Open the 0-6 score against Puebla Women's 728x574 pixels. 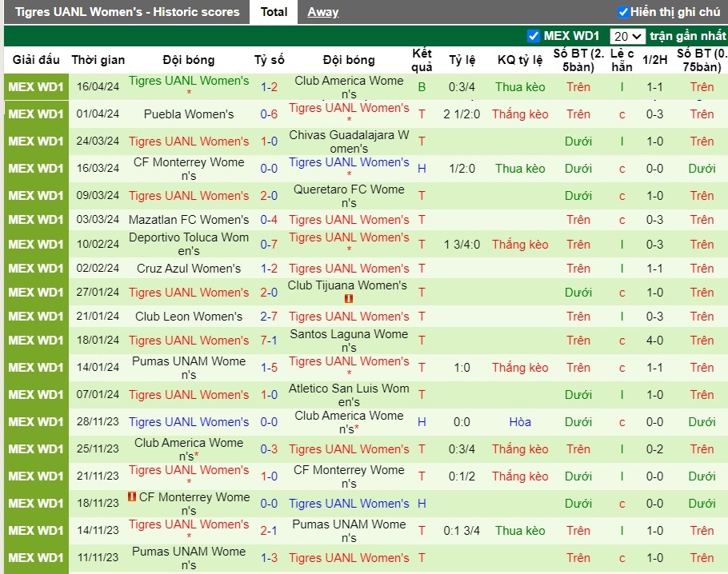pos(269,114)
